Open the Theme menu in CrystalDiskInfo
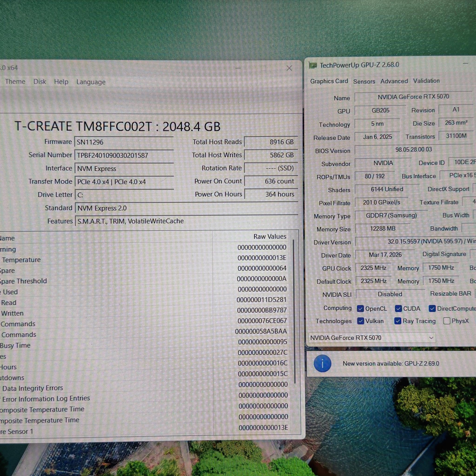The image size is (476, 476). [15, 82]
